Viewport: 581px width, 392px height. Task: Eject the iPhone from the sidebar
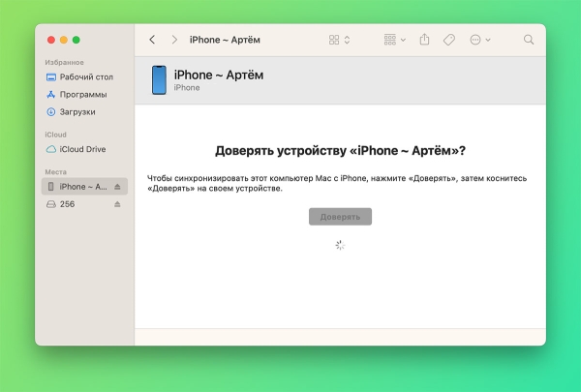(x=118, y=186)
